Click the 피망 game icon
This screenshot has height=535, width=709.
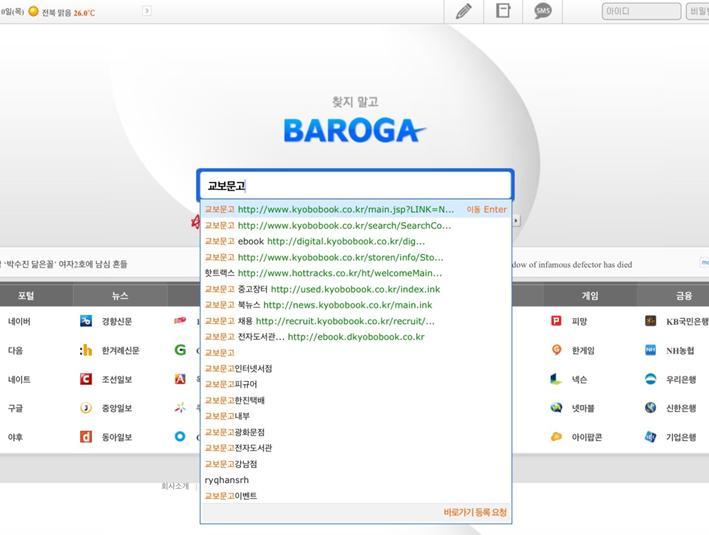pyautogui.click(x=556, y=321)
